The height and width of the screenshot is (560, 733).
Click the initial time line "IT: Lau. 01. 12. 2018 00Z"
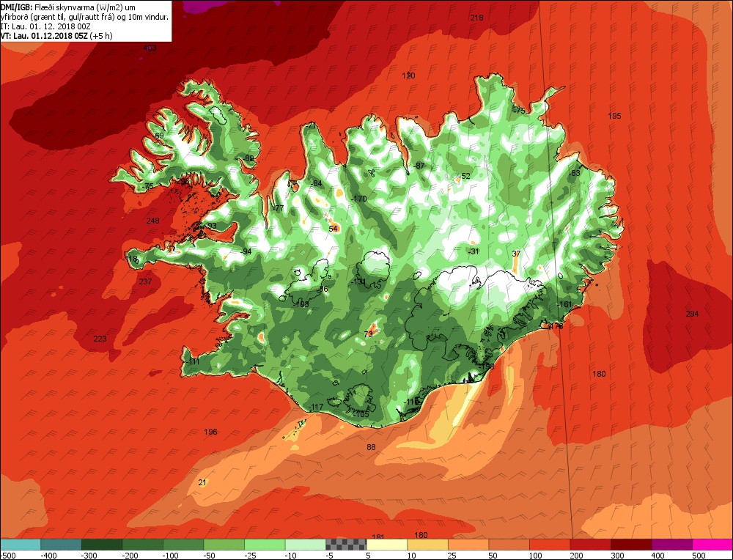(45, 26)
